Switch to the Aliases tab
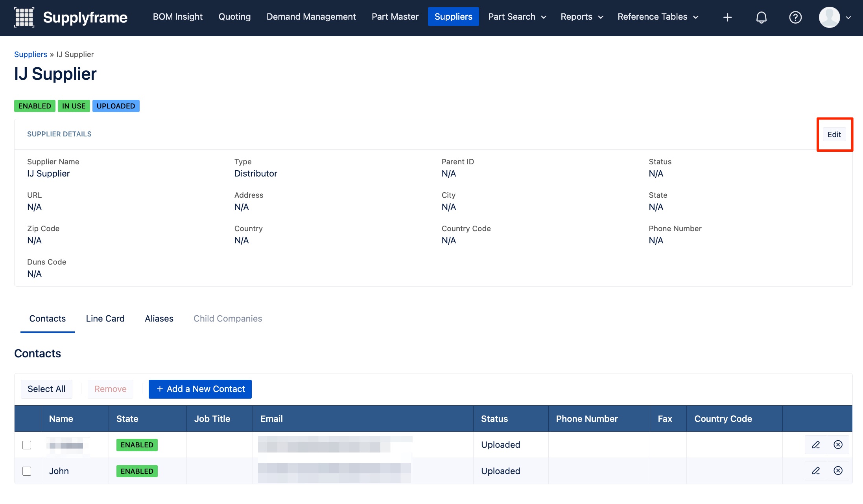 tap(159, 318)
